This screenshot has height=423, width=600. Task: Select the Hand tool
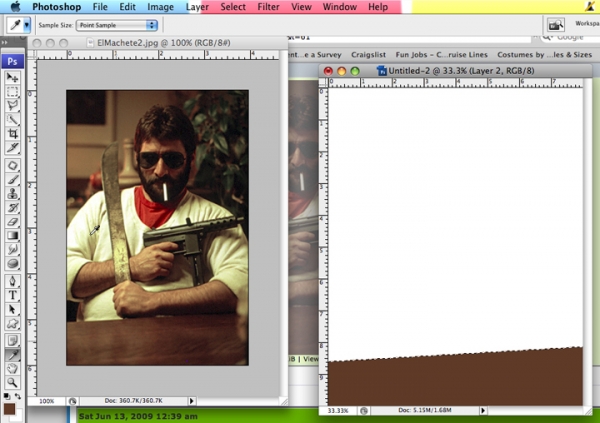[x=12, y=368]
